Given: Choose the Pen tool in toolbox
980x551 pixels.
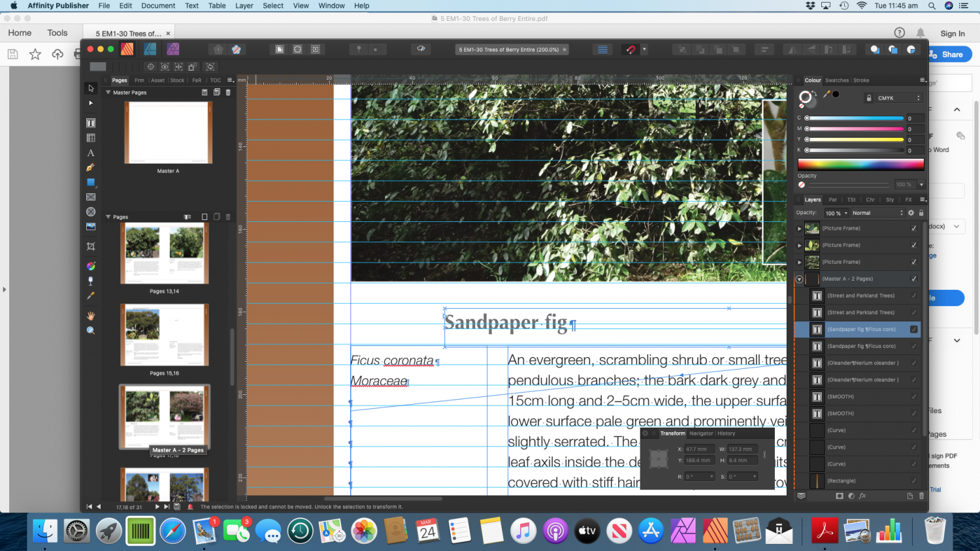Looking at the screenshot, I should pos(91,168).
